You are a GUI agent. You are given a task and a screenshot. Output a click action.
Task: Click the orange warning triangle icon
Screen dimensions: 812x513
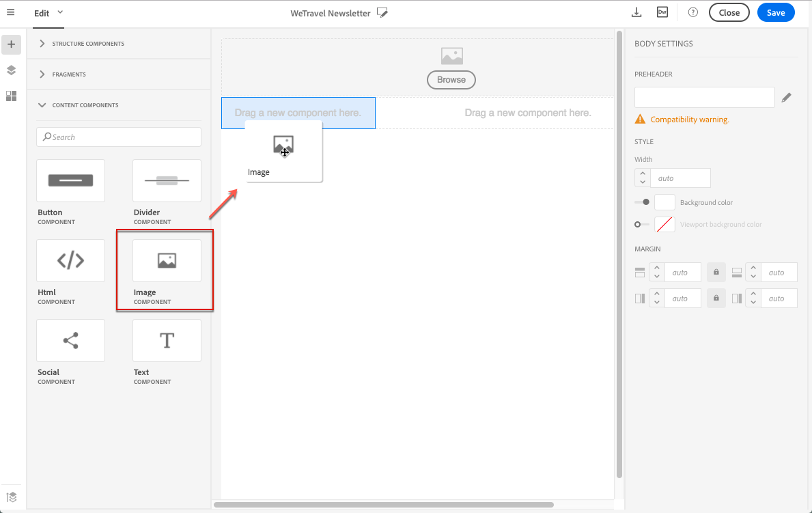(x=640, y=119)
